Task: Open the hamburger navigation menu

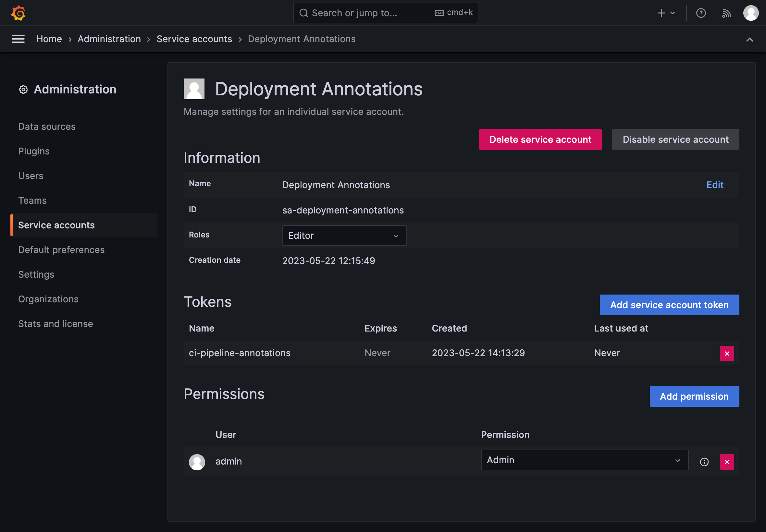Action: tap(18, 39)
